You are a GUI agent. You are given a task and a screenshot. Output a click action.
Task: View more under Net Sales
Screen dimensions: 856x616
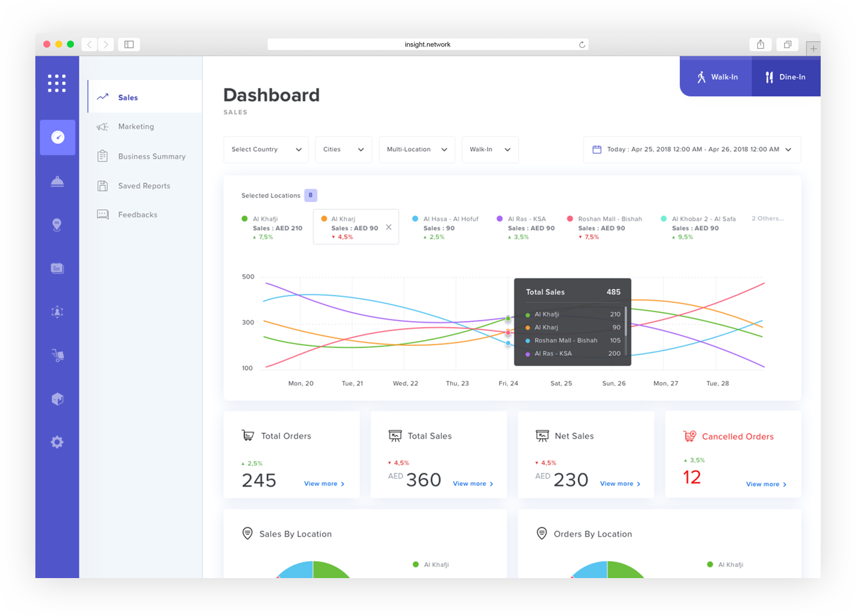point(620,484)
